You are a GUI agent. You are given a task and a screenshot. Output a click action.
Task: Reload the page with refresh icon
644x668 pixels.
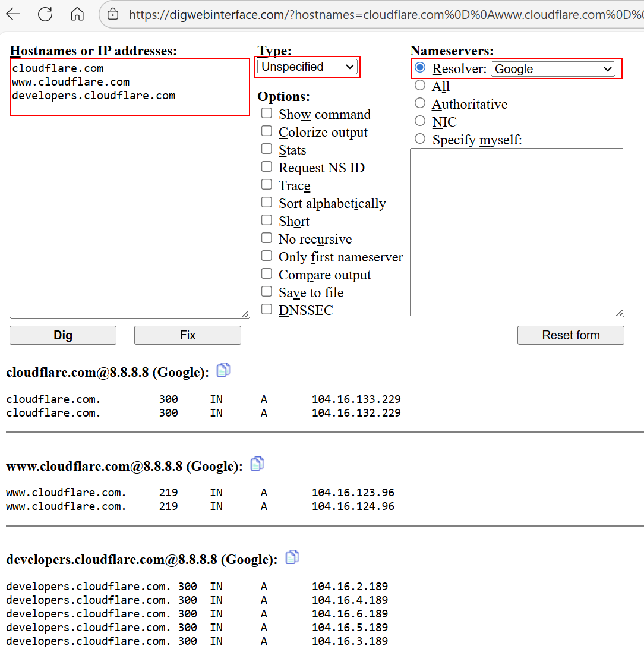pyautogui.click(x=45, y=14)
